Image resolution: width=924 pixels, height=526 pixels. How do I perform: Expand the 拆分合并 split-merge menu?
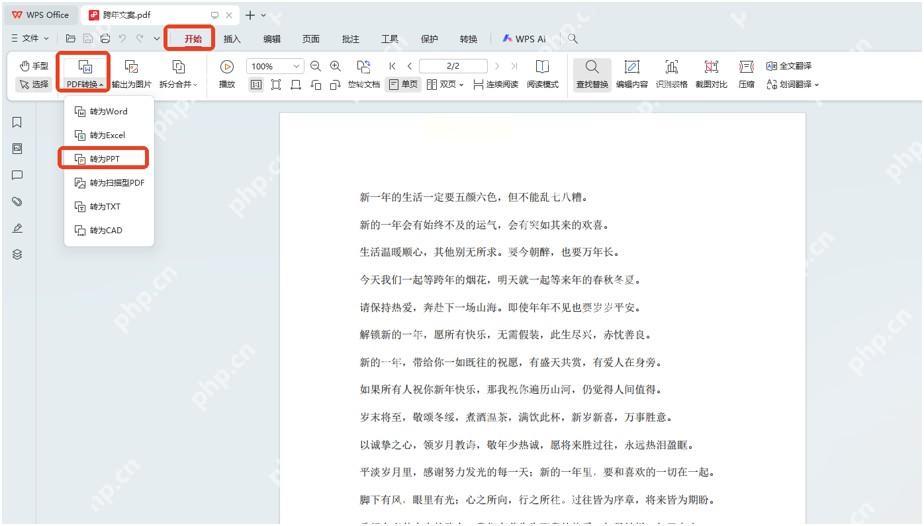[x=179, y=74]
